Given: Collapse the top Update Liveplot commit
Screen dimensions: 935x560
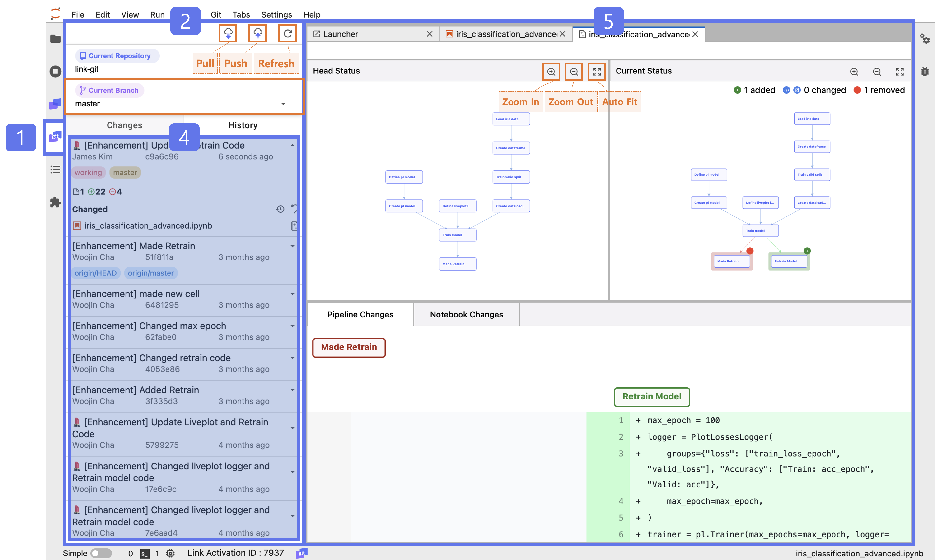Looking at the screenshot, I should coord(292,145).
